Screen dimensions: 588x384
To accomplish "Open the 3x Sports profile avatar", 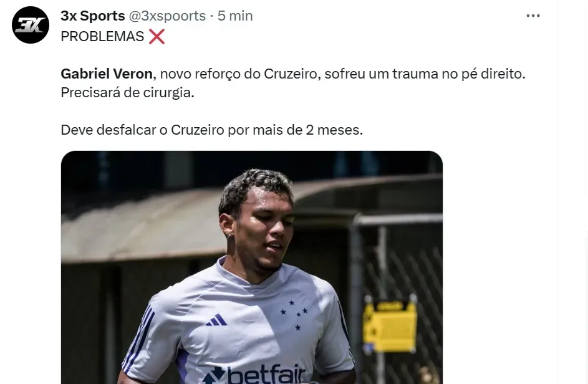I will [31, 25].
